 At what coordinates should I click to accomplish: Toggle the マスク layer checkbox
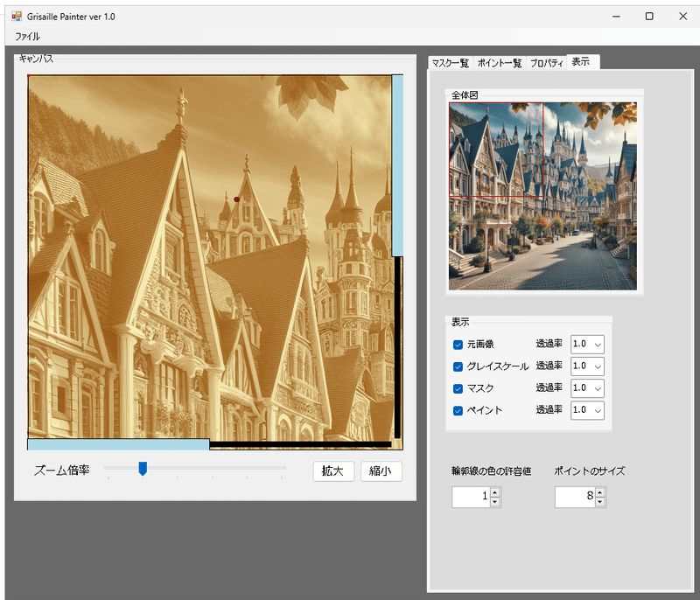tap(458, 388)
